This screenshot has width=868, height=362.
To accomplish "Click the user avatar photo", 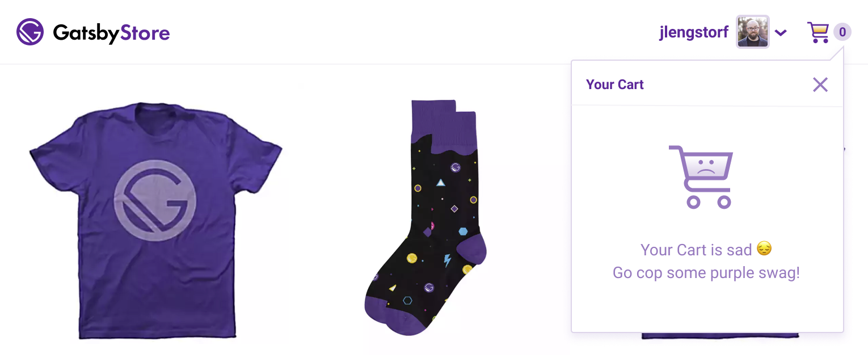I will pyautogui.click(x=753, y=32).
